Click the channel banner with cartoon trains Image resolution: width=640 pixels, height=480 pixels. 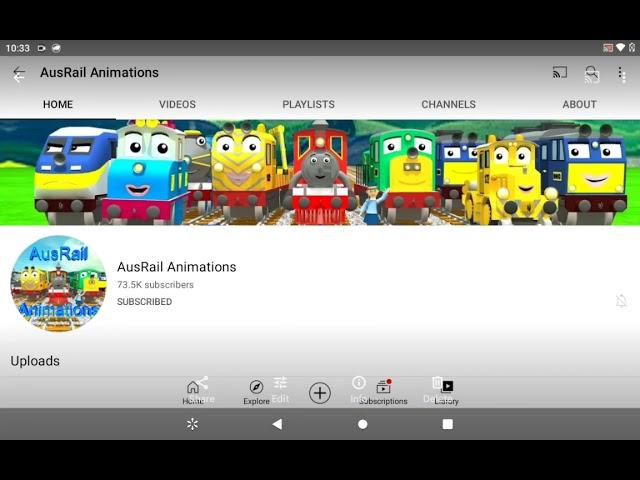(320, 172)
